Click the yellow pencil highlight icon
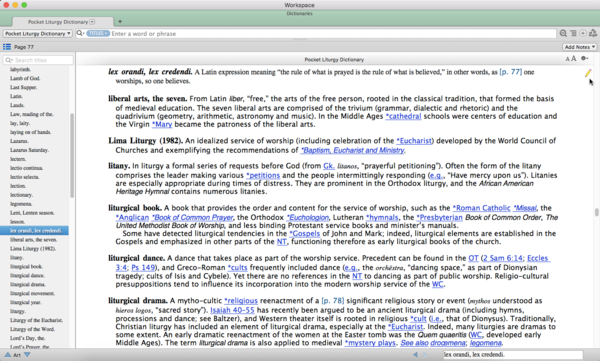The image size is (600, 361). pos(588,73)
